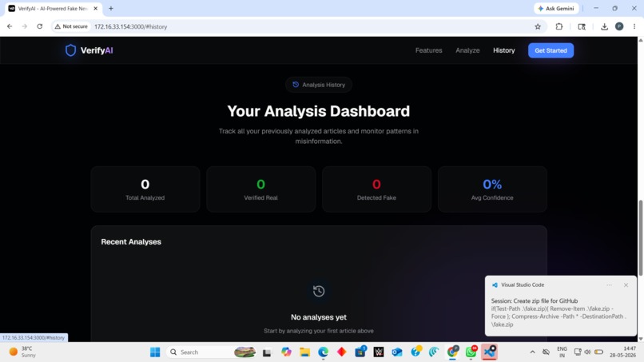Open the browser Downloads icon
The height and width of the screenshot is (362, 644).
pos(604,26)
